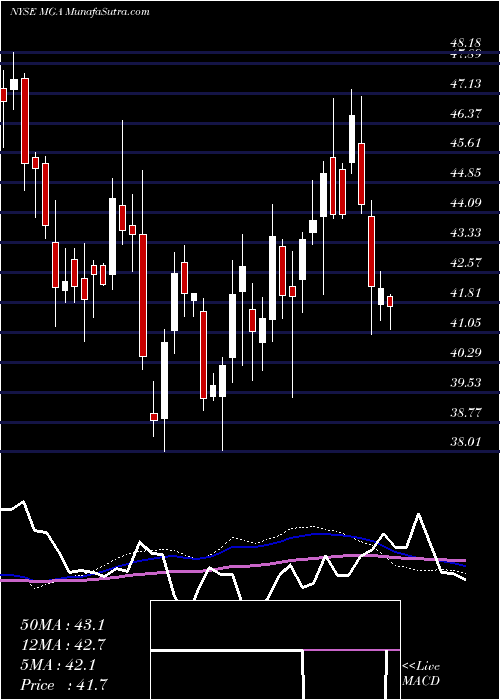
Task: Click the Price : 41.7 readout
Action: coord(63,685)
